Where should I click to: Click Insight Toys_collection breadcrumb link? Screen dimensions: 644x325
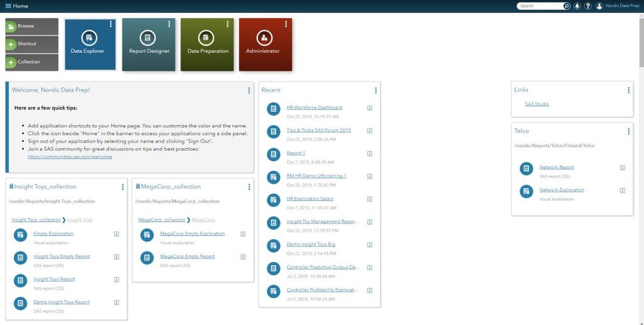click(x=36, y=220)
